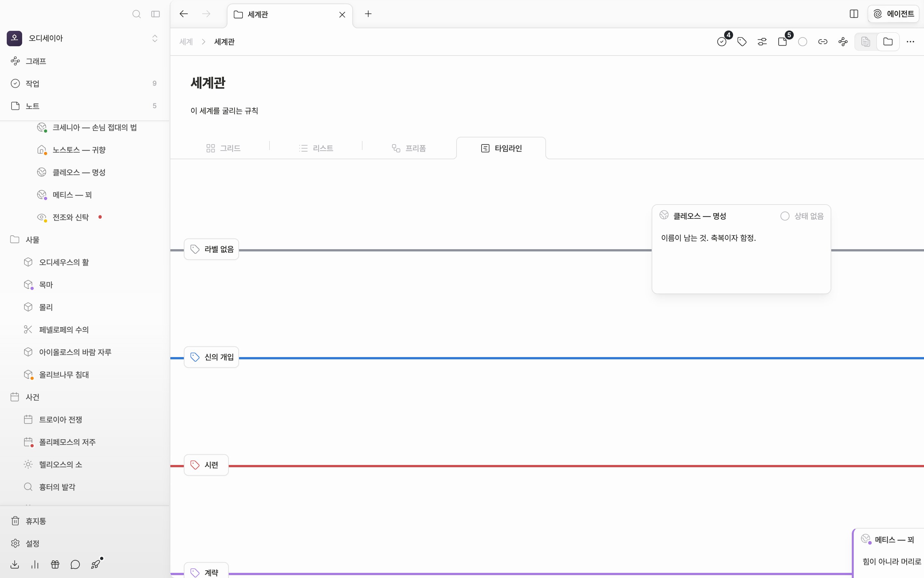
Task: Open the more options ellipsis
Action: [910, 42]
